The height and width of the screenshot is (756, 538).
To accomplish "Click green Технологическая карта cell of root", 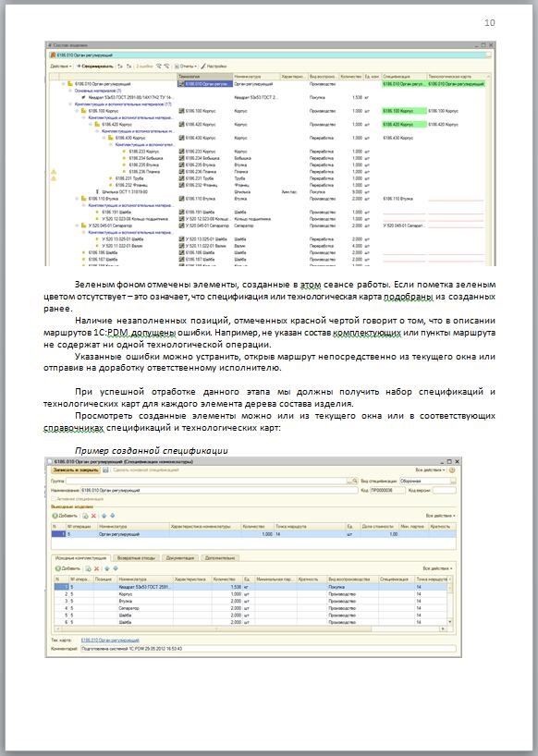I will tap(456, 84).
